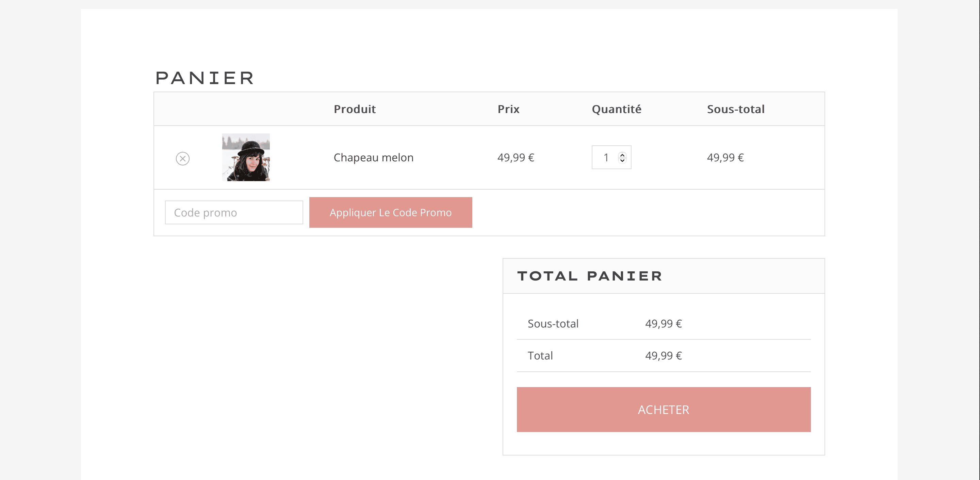Increase quantity with the up arrow
This screenshot has width=980, height=480.
coord(622,155)
